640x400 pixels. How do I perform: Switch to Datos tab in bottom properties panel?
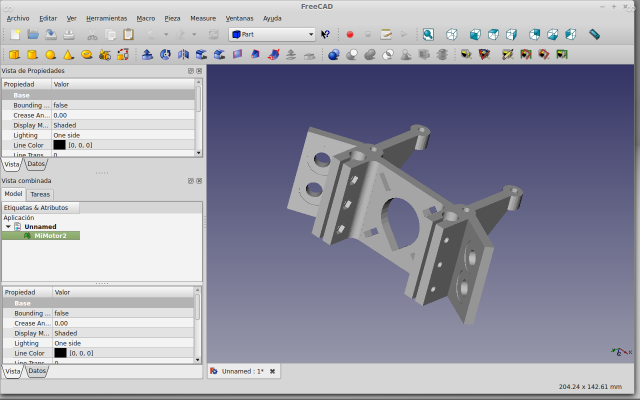click(x=37, y=371)
